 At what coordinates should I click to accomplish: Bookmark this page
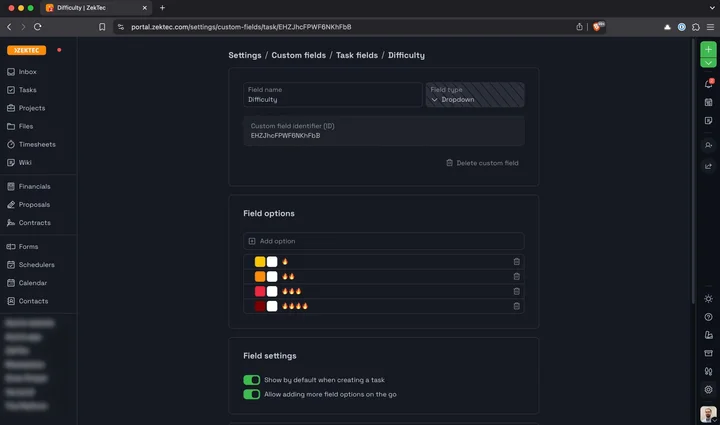click(x=102, y=27)
